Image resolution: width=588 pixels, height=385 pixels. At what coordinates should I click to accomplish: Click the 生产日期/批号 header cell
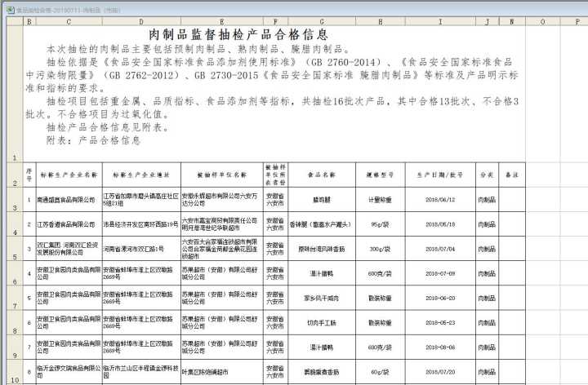pyautogui.click(x=440, y=175)
